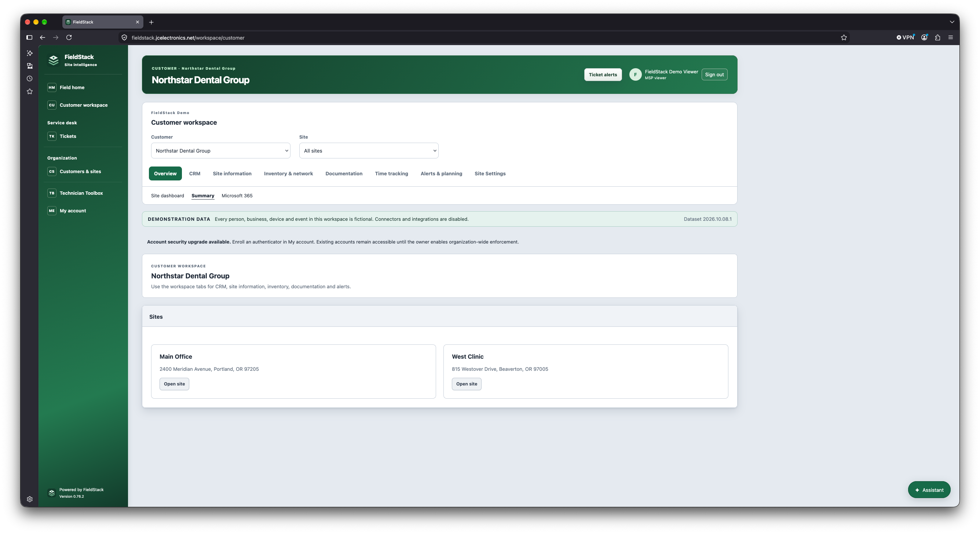Launch the Assistant button
The image size is (980, 534).
pyautogui.click(x=929, y=490)
